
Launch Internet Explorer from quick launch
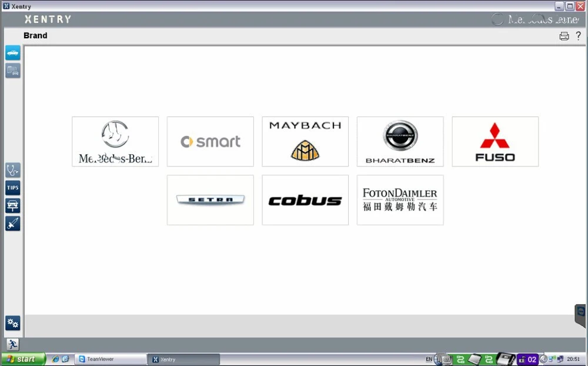pyautogui.click(x=55, y=359)
